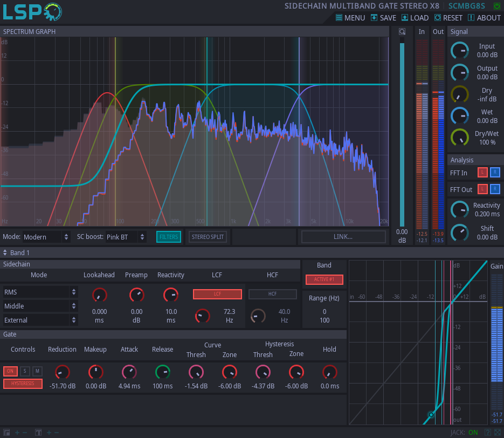
Task: Click the band solo S button
Action: 25,371
